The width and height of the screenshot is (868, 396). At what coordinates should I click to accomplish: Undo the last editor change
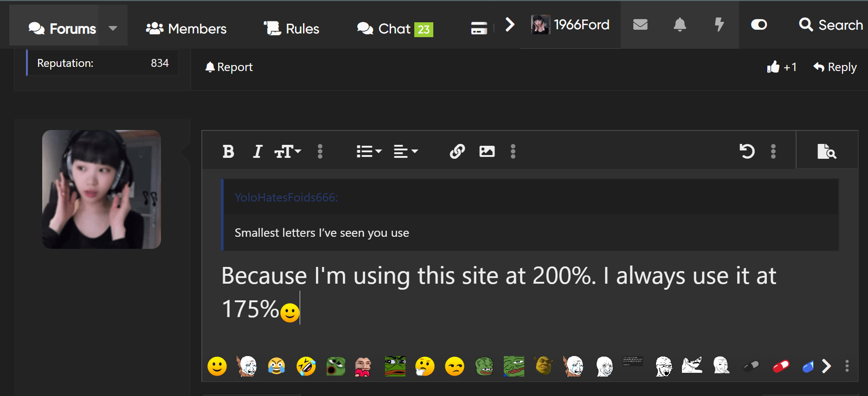click(x=747, y=151)
